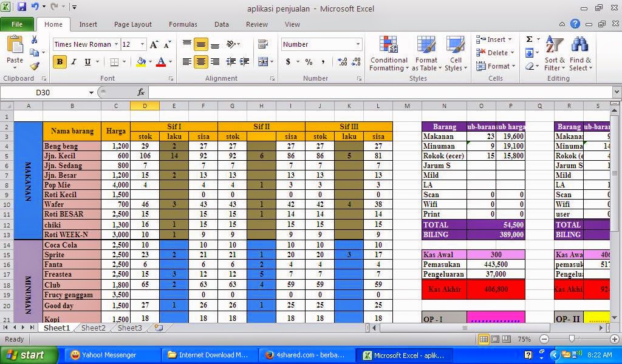Apply Percent Style format
This screenshot has width=622, height=364.
click(309, 62)
